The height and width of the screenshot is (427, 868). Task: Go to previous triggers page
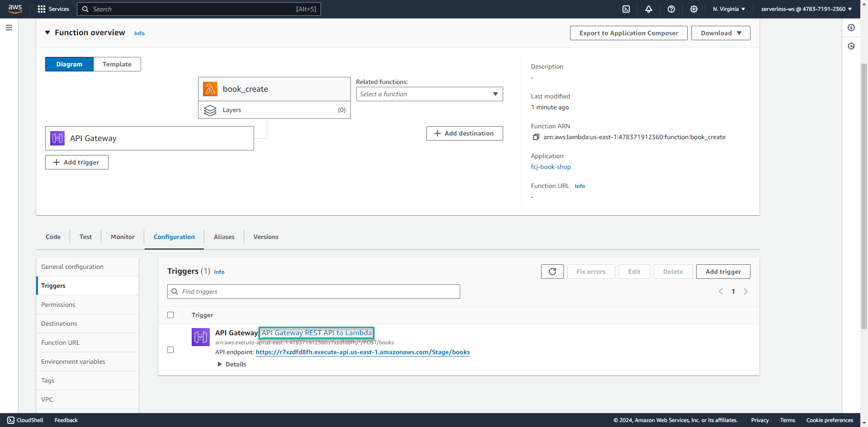coord(721,291)
